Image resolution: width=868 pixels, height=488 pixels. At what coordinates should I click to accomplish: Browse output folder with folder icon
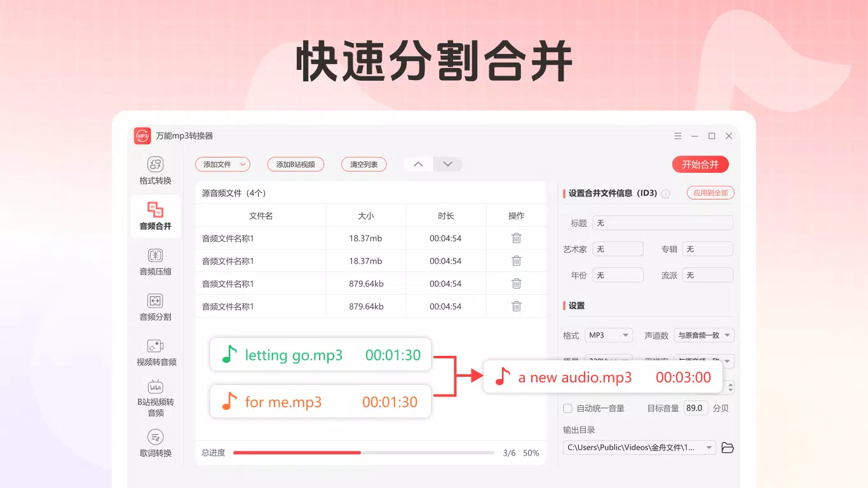[x=728, y=448]
